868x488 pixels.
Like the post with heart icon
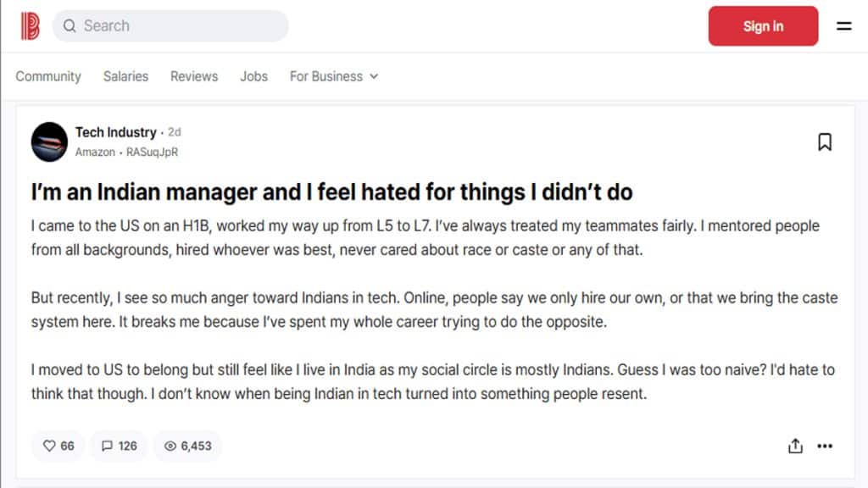[58, 446]
